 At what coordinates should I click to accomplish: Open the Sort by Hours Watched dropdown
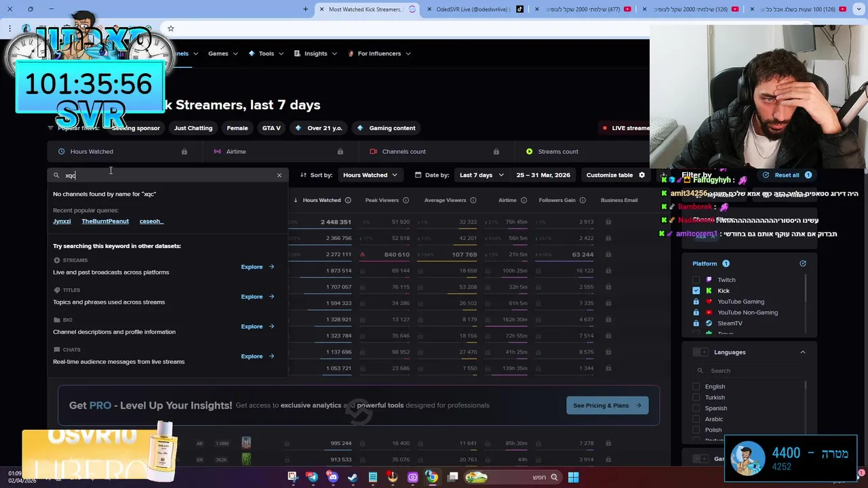(x=370, y=175)
